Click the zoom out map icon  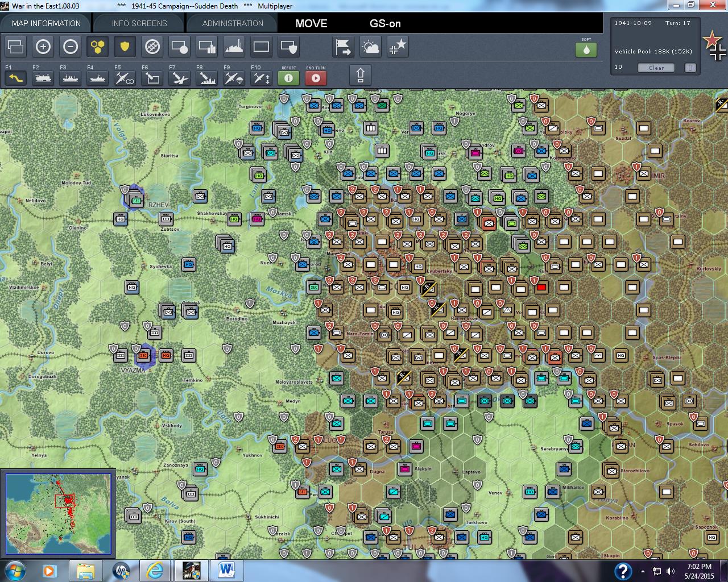tap(70, 47)
